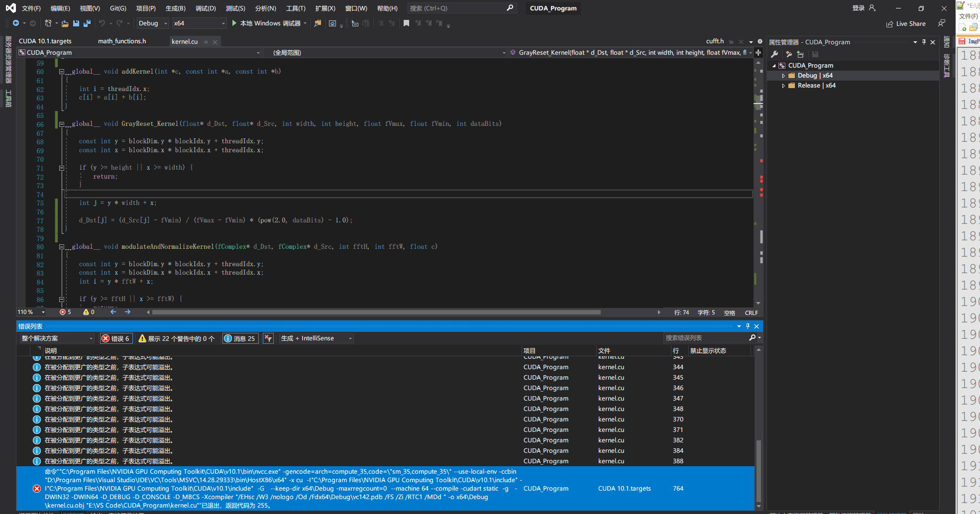Click the Live Share icon
The height and width of the screenshot is (514, 980).
[889, 24]
